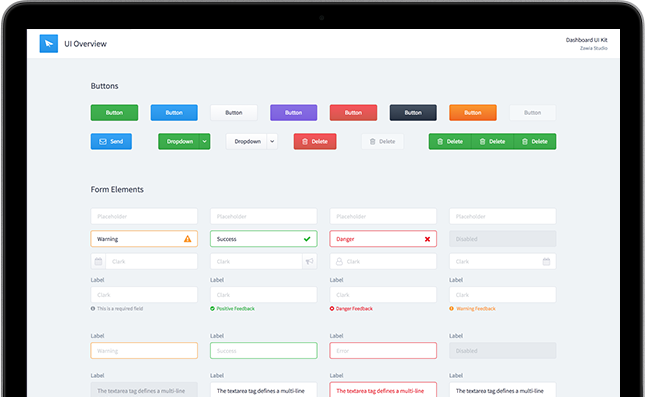Click the user icon in third Clark field

click(x=339, y=261)
